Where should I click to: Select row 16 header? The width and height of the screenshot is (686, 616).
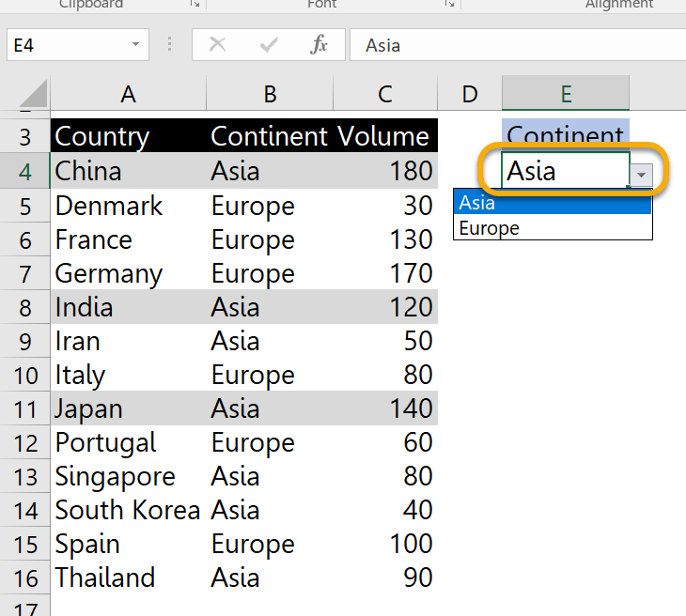coord(25,577)
